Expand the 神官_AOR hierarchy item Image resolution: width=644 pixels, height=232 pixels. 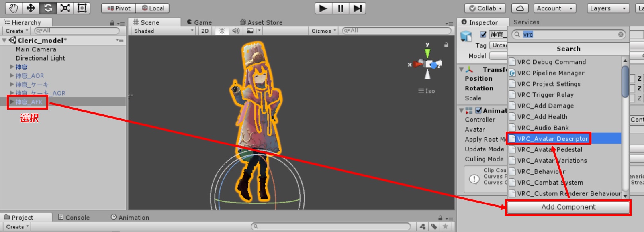click(x=12, y=76)
